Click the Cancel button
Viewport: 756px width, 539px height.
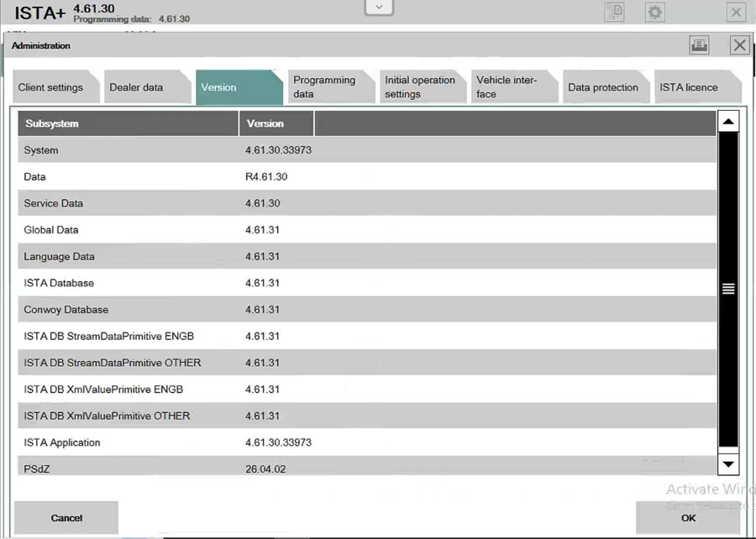(66, 518)
